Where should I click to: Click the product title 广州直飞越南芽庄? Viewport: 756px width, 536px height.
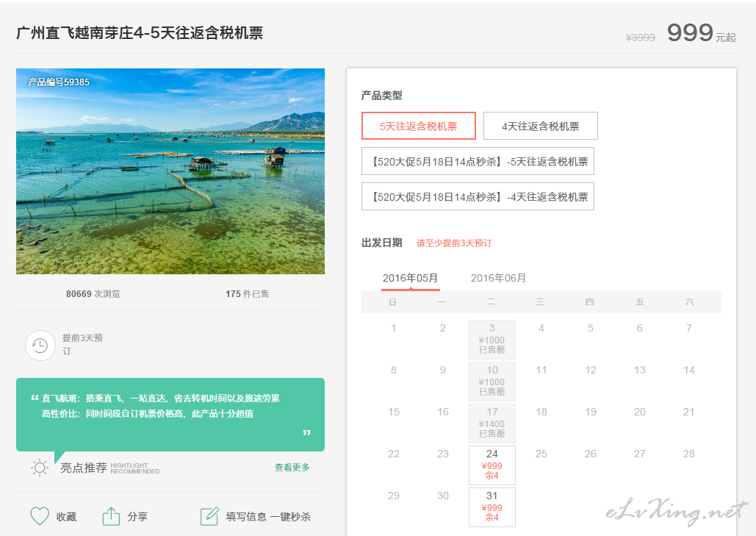[x=140, y=33]
